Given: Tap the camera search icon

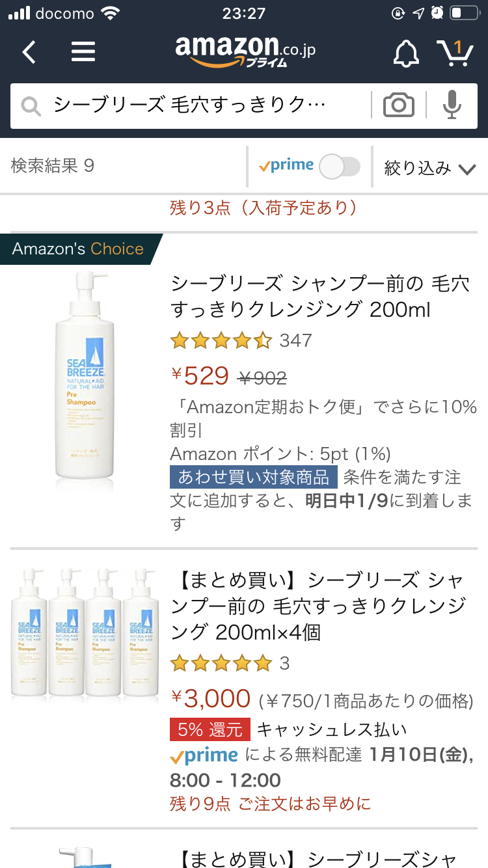Looking at the screenshot, I should point(398,105).
